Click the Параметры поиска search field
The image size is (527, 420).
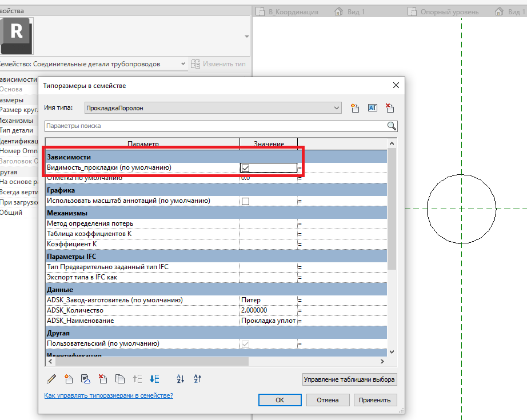[x=214, y=126]
